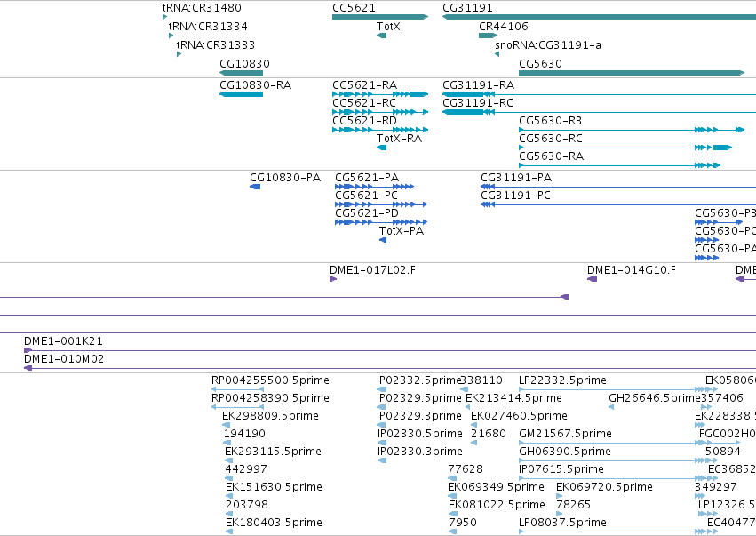Image resolution: width=756 pixels, height=536 pixels.
Task: Select the RP004258390.5prime EST label
Action: [x=270, y=398]
